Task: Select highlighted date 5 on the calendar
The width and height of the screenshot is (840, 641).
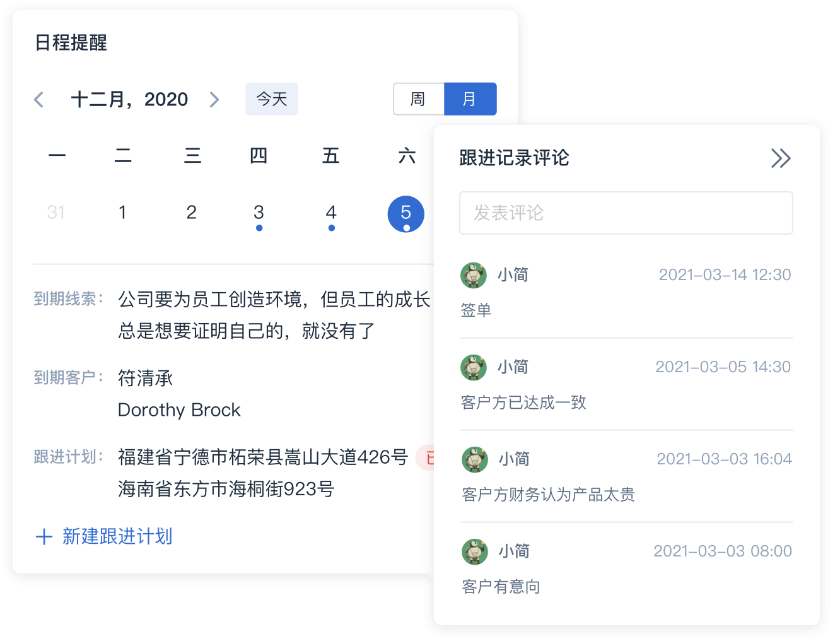Action: tap(405, 214)
